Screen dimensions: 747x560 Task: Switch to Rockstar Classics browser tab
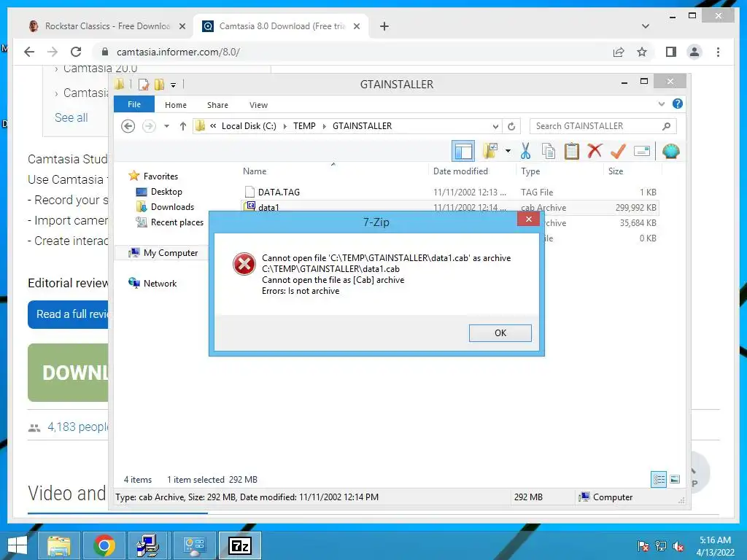[x=107, y=26]
